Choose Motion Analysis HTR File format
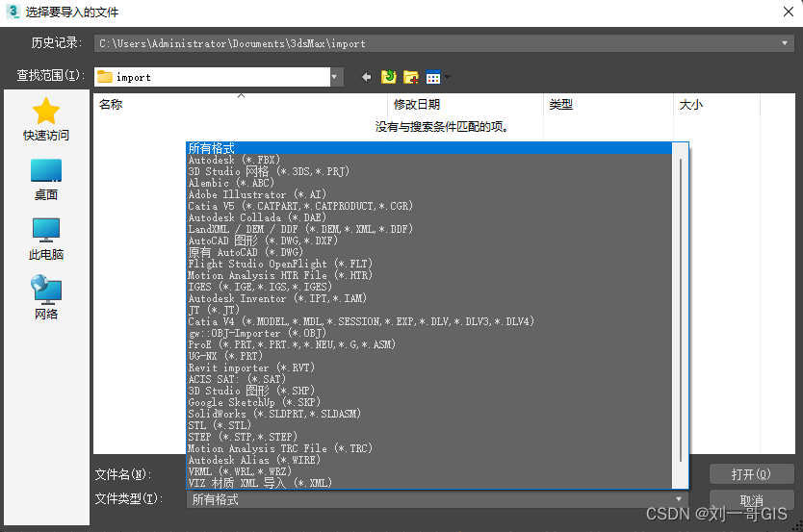Image resolution: width=803 pixels, height=532 pixels. pyautogui.click(x=429, y=275)
